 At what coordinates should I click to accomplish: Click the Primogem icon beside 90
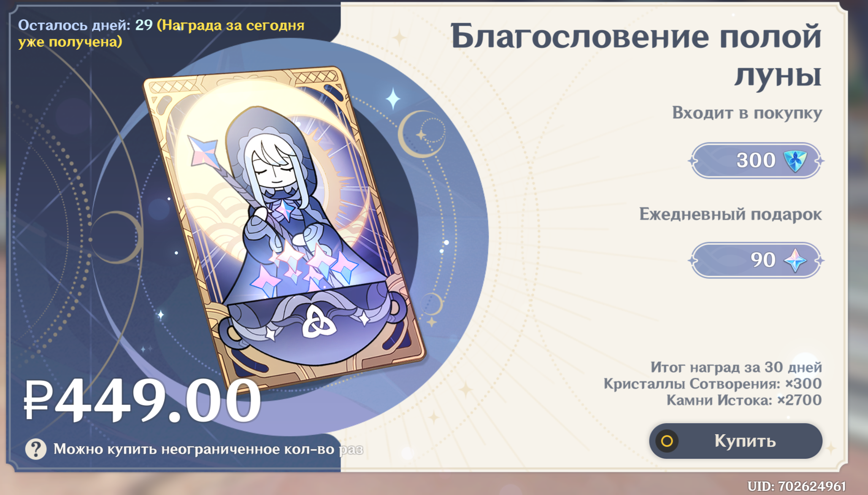point(795,260)
